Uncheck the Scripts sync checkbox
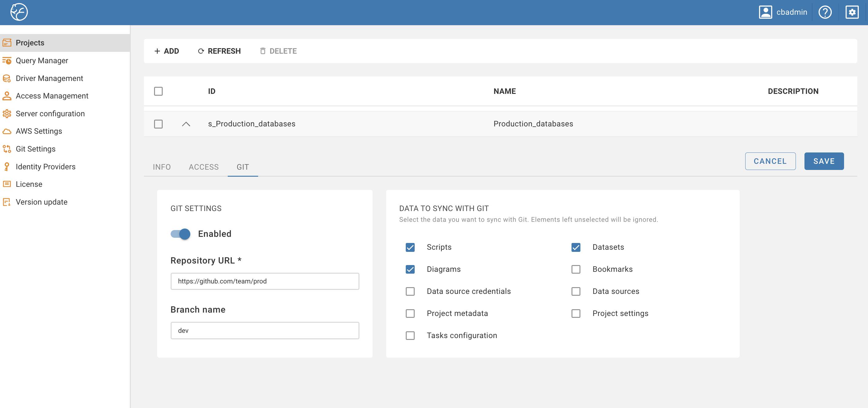Screen dimensions: 868x408 [410, 247]
